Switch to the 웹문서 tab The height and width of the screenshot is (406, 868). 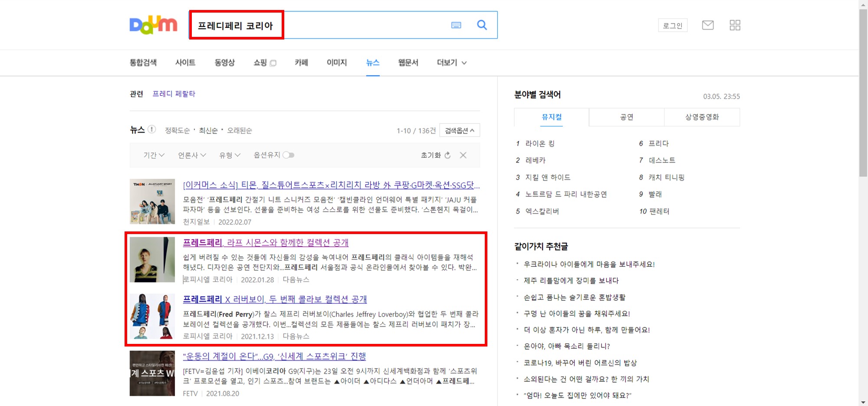coord(408,63)
